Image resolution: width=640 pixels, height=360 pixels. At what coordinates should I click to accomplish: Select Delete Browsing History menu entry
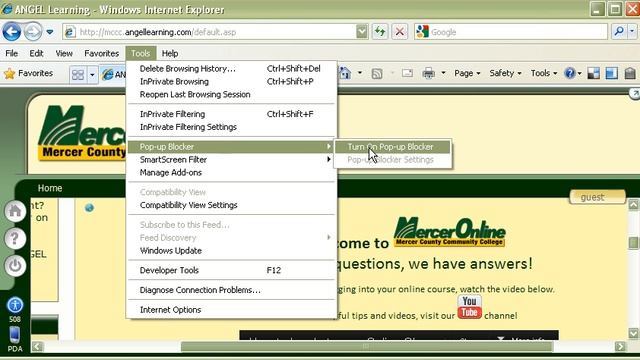[x=232, y=69]
